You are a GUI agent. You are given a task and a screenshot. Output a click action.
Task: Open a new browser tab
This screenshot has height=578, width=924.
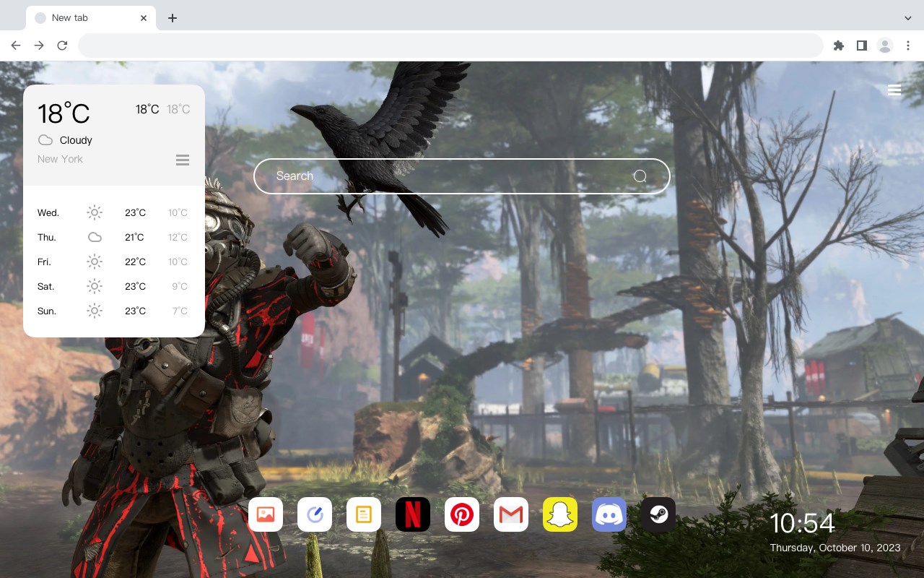click(x=172, y=18)
